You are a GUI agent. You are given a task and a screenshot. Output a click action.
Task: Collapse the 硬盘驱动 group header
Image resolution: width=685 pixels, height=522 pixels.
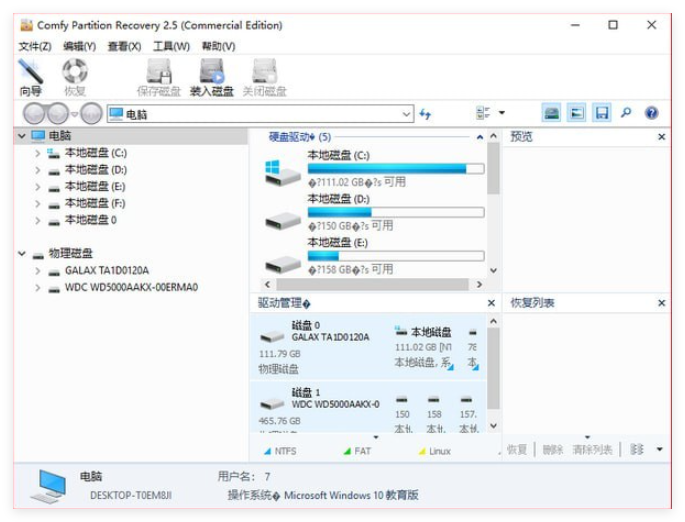click(480, 137)
